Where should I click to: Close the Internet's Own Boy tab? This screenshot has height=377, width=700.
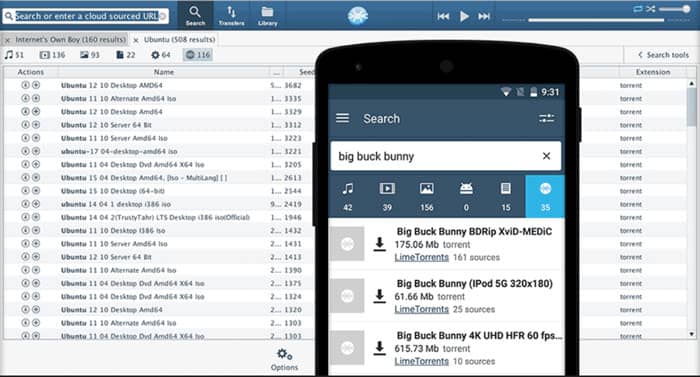(x=7, y=40)
